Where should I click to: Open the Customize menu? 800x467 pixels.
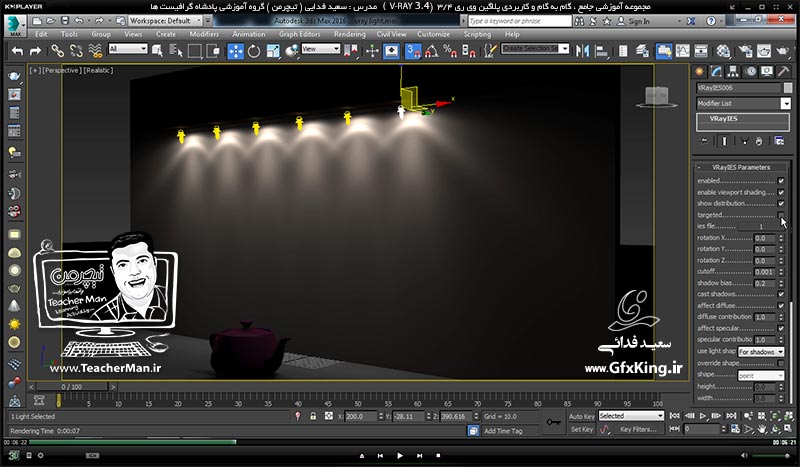tap(433, 34)
